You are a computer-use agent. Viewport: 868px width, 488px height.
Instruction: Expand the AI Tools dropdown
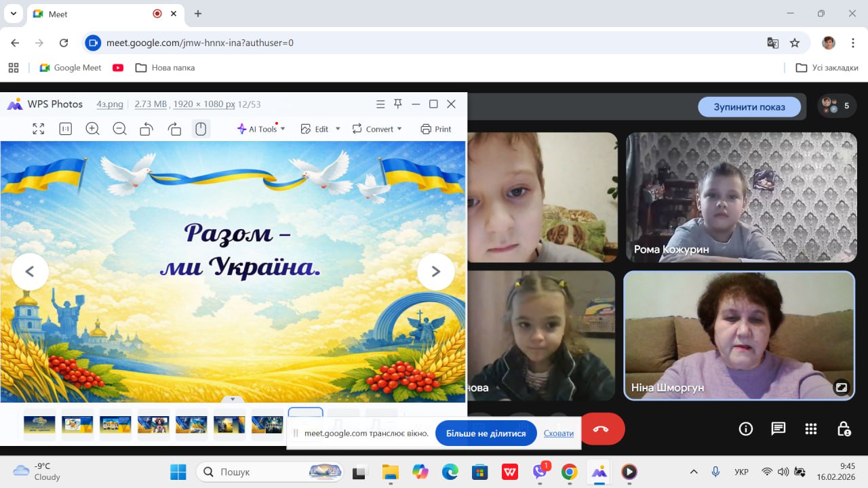(x=261, y=129)
